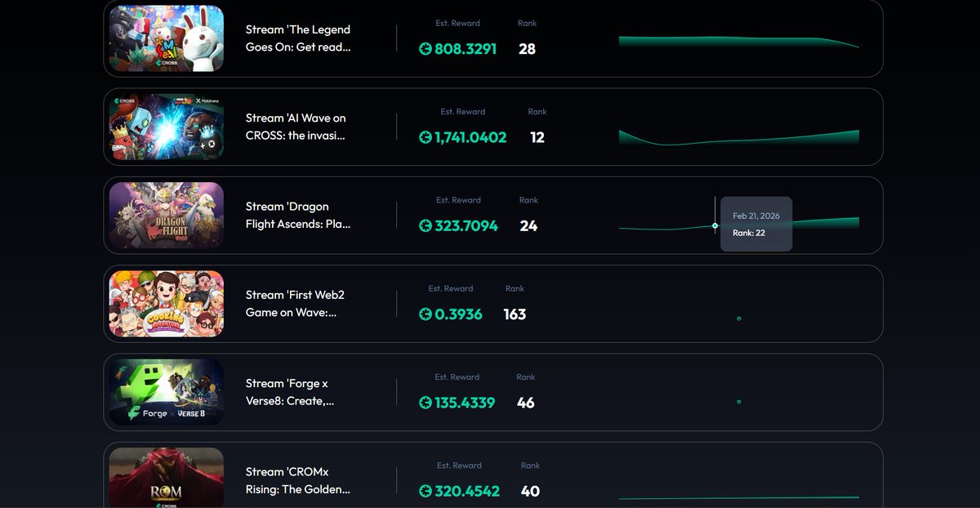The width and height of the screenshot is (980, 508).
Task: Click the rank number 163
Action: pos(515,314)
